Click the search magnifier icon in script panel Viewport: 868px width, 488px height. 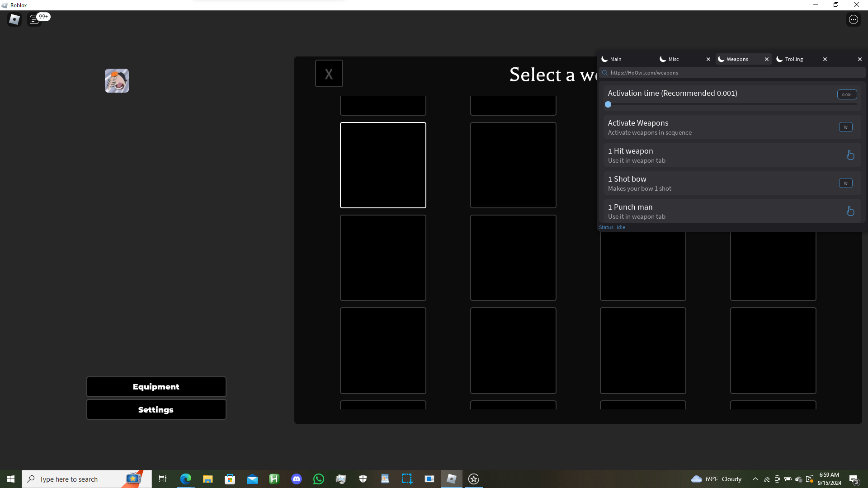(x=605, y=73)
